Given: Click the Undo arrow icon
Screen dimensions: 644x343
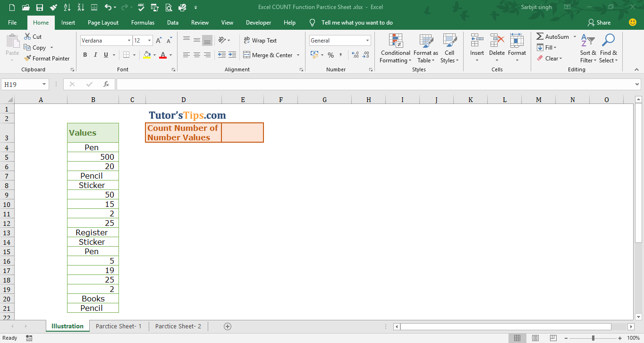Looking at the screenshot, I should [x=108, y=8].
